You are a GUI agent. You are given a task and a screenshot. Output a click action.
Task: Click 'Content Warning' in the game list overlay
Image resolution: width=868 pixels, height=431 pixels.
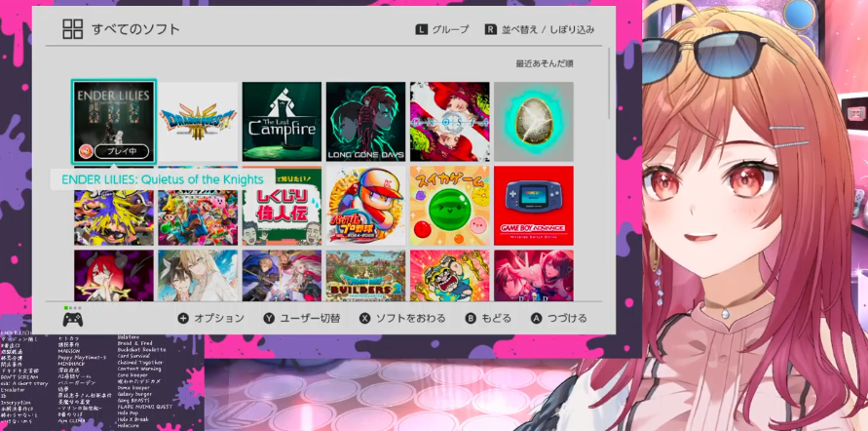[x=139, y=369]
